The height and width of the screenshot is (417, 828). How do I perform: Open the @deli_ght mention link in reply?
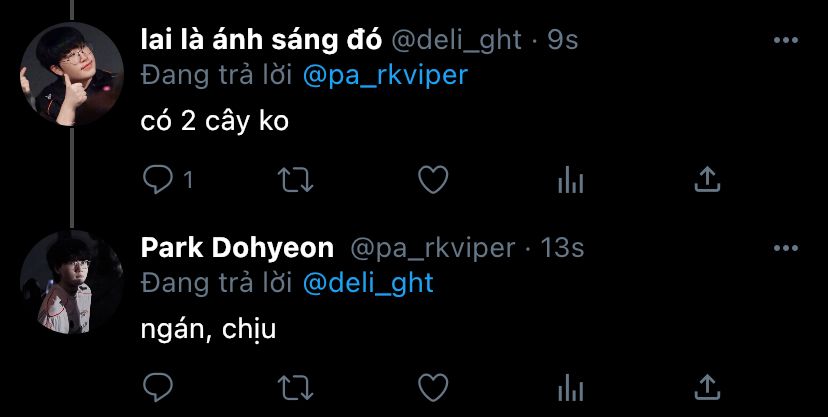(x=368, y=283)
